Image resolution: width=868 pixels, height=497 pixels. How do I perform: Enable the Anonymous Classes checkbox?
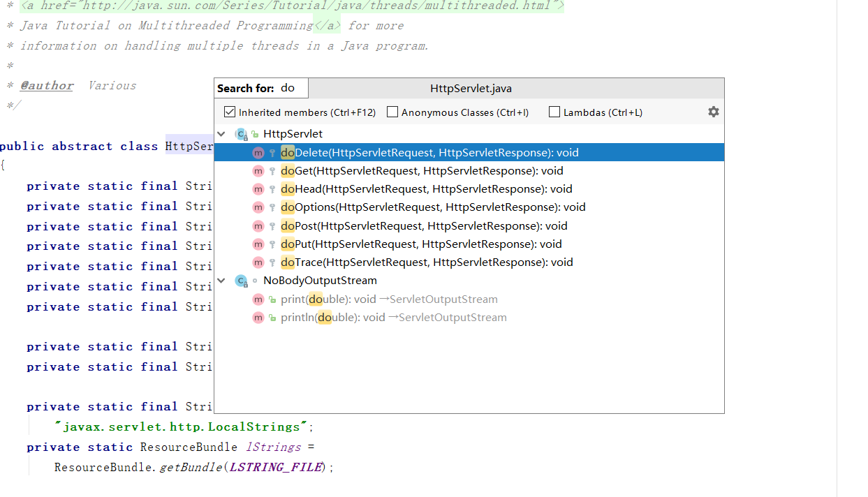pos(392,112)
